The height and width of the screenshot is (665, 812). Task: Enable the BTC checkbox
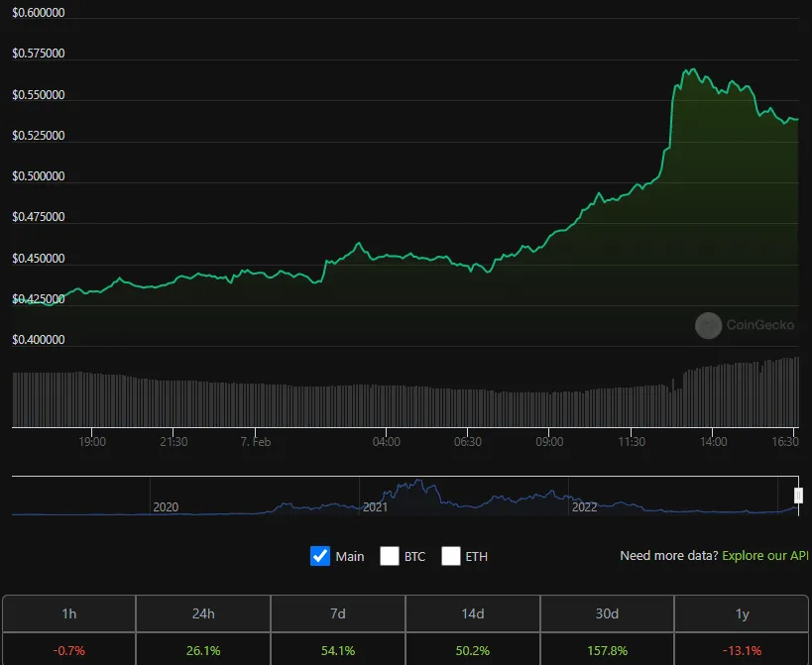(390, 556)
